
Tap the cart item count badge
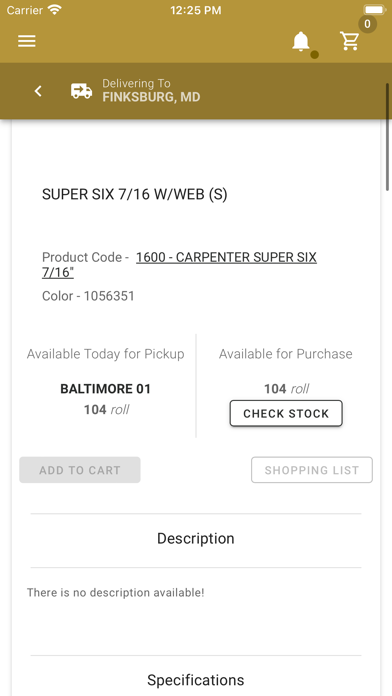tap(367, 24)
